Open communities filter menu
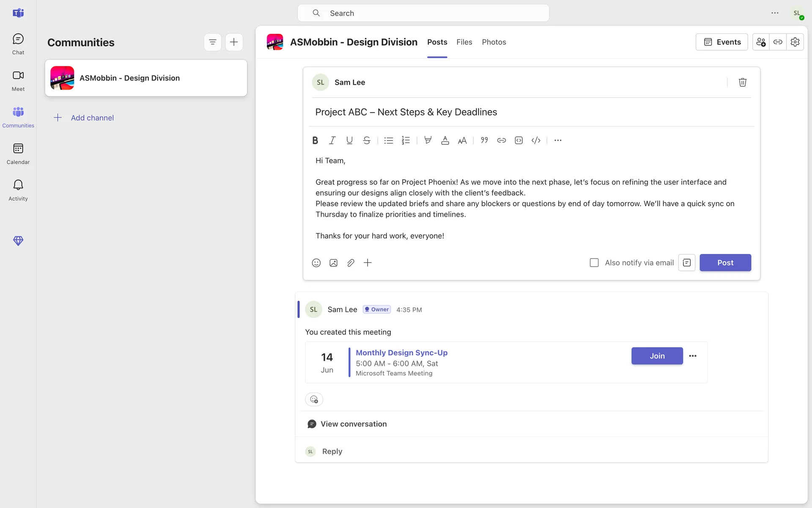Viewport: 812px width, 508px height. 212,42
